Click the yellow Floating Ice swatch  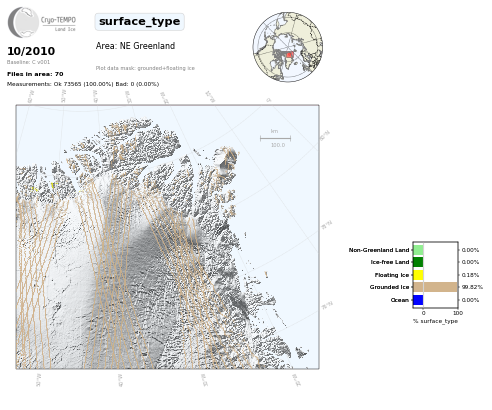tap(418, 275)
